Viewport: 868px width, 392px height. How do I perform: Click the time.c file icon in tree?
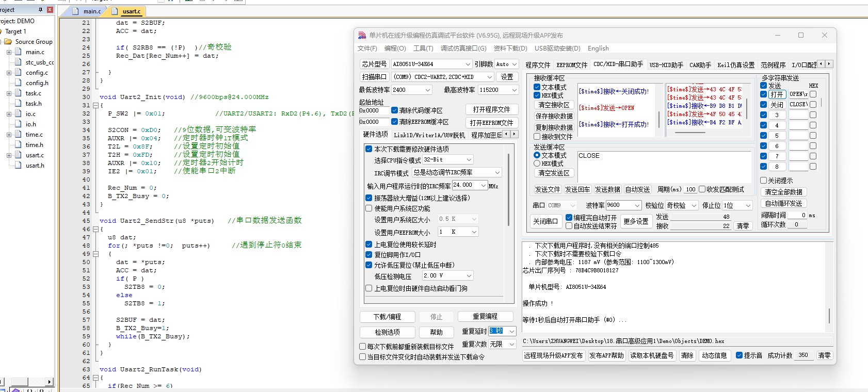tap(19, 134)
